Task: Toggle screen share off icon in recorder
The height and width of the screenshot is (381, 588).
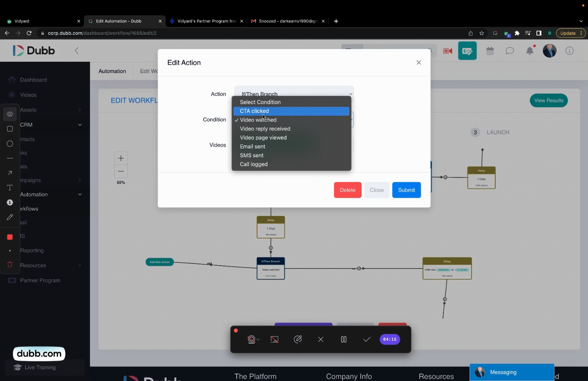Action: pyautogui.click(x=274, y=339)
